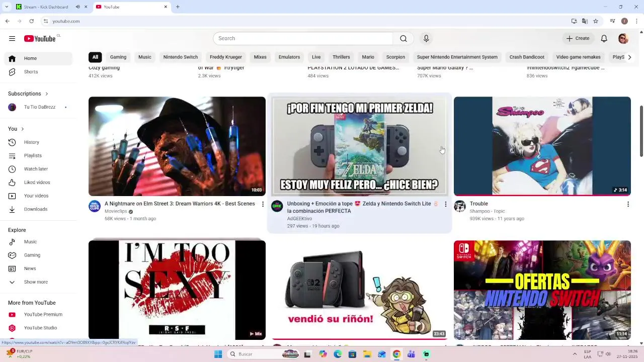Click the search magnifier button
Image resolution: width=644 pixels, height=362 pixels.
(404, 39)
